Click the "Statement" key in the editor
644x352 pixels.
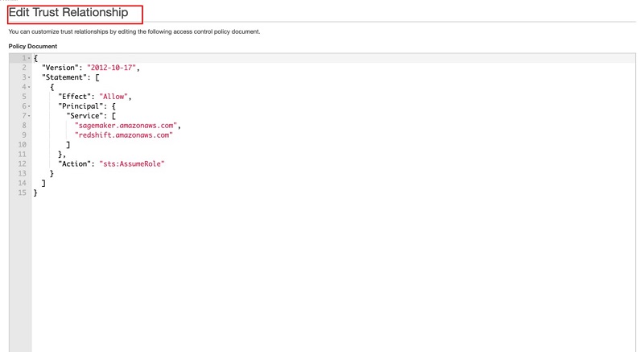[64, 77]
